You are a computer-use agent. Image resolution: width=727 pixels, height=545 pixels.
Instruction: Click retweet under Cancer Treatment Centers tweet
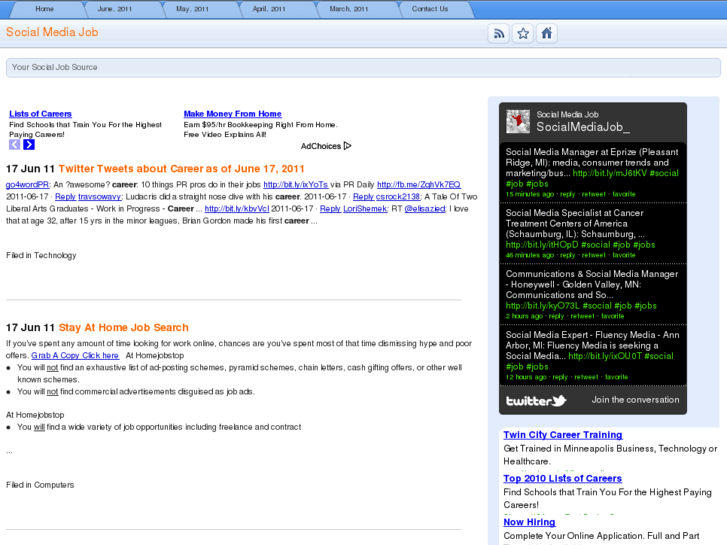pyautogui.click(x=593, y=255)
